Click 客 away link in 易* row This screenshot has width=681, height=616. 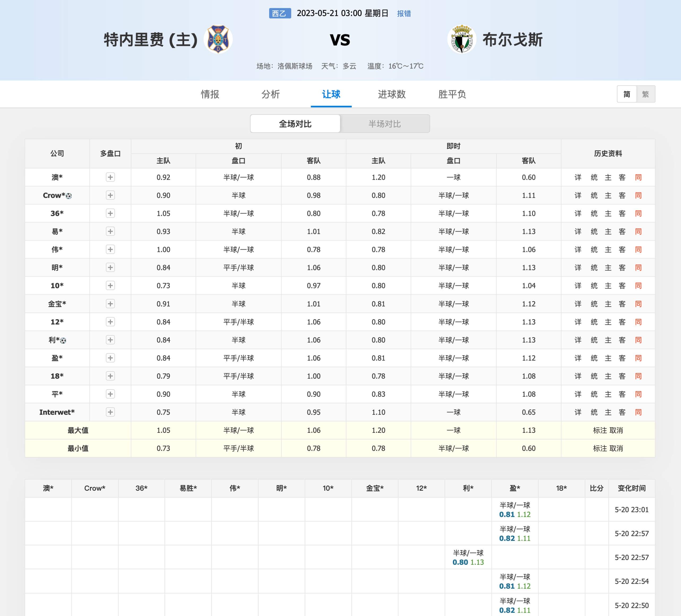pyautogui.click(x=622, y=232)
